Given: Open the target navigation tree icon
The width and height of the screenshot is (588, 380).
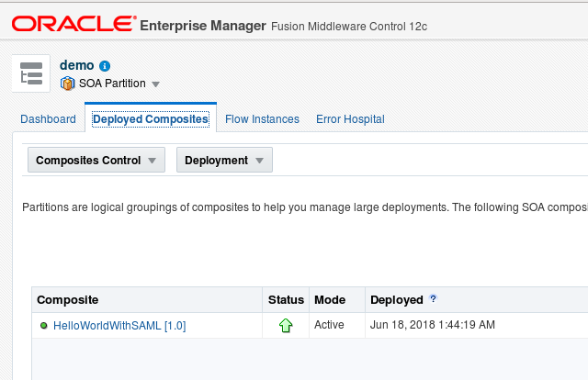Looking at the screenshot, I should (31, 73).
